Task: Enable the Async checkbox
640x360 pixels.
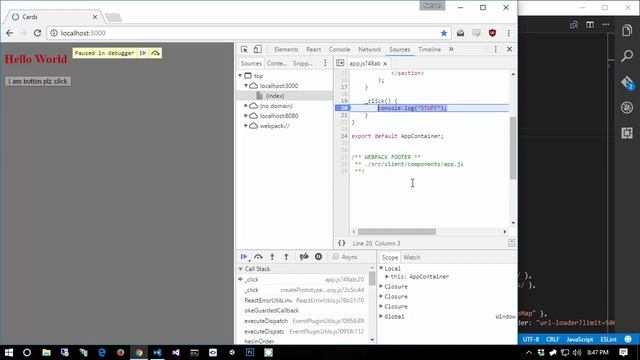Action: point(336,257)
